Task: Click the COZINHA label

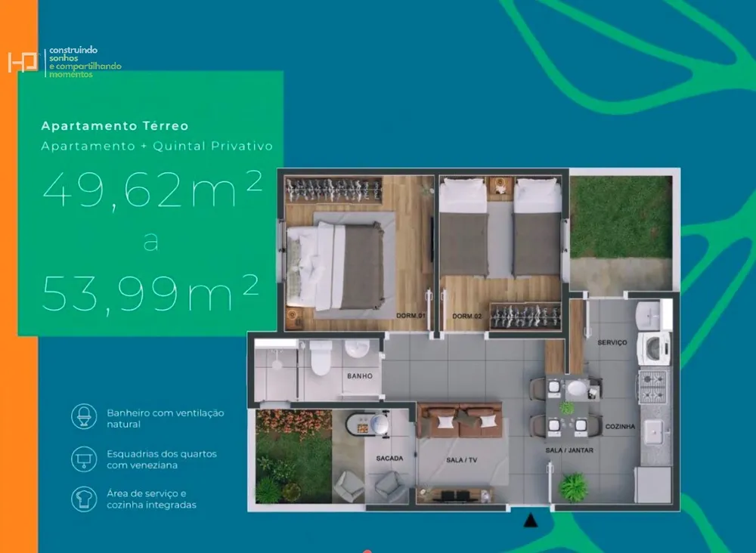Action: click(x=620, y=426)
